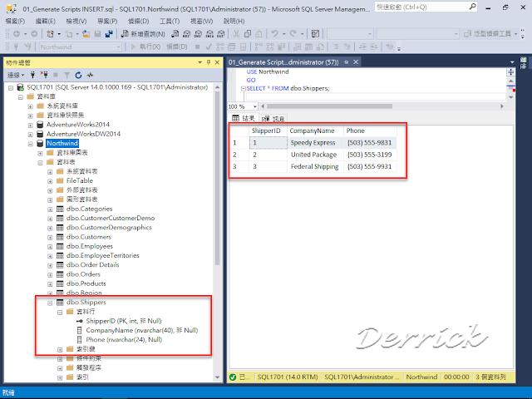532x399 pixels.
Task: Click the Undo arrow icon
Action: click(x=274, y=34)
